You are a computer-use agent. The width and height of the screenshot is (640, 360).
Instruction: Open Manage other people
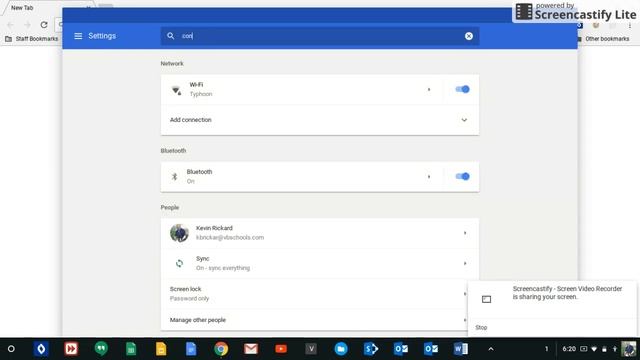coord(320,320)
